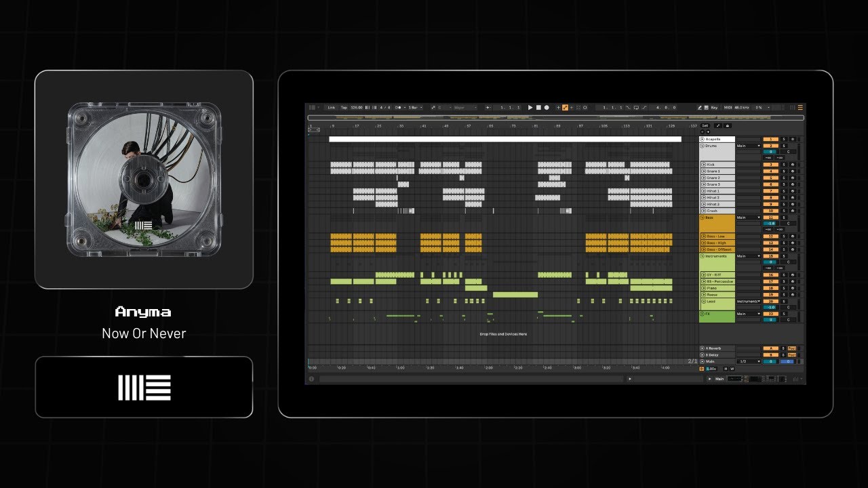Toggle Bass group activator 11
Image resolution: width=868 pixels, height=488 pixels.
tap(770, 218)
